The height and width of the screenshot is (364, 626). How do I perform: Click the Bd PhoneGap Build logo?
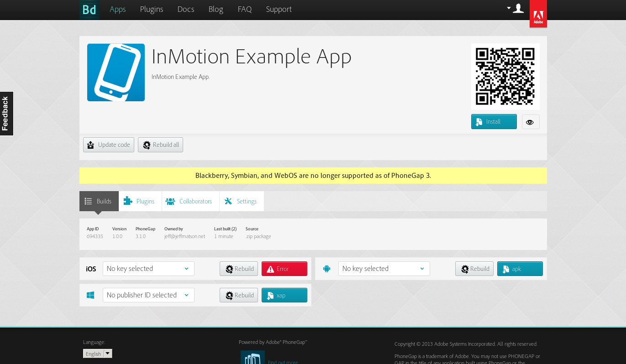[89, 10]
